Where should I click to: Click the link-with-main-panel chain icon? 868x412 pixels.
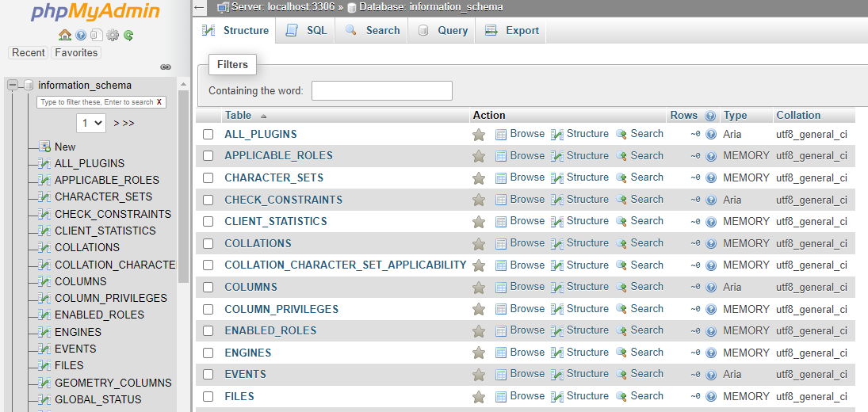click(x=166, y=67)
